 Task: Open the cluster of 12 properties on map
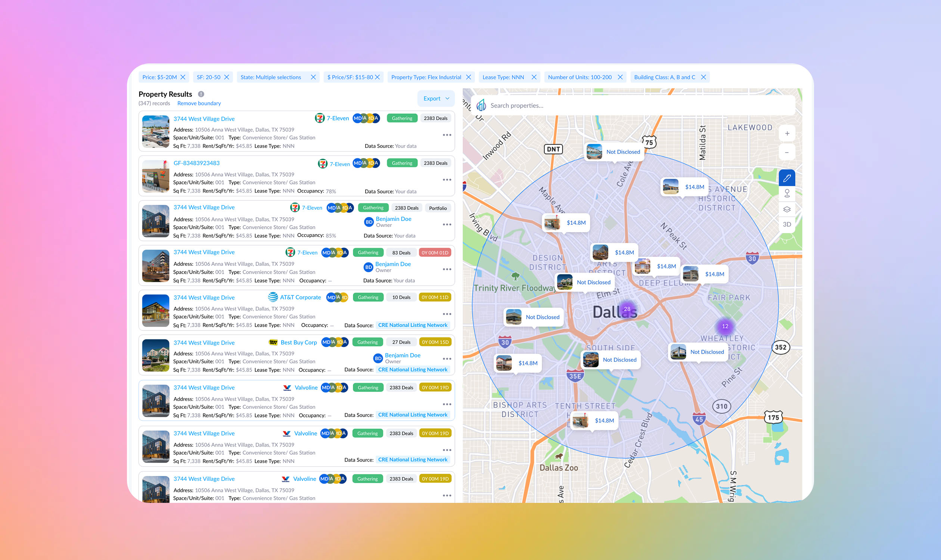coord(725,326)
